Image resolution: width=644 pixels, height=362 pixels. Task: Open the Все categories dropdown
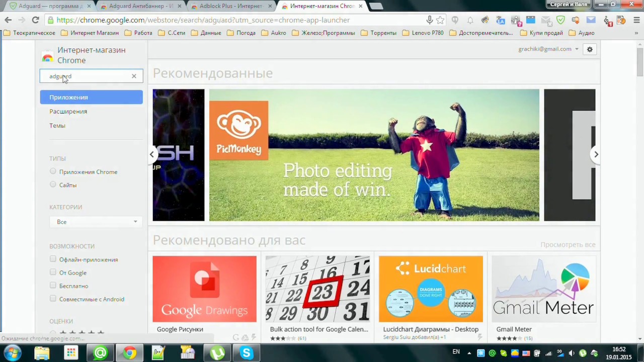coord(95,222)
